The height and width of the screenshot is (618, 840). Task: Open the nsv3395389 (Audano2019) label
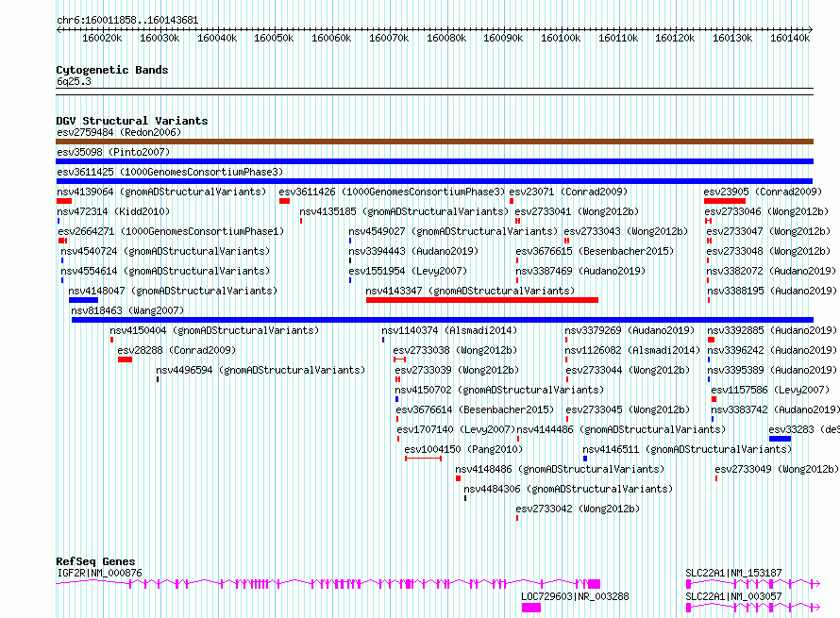pos(772,370)
